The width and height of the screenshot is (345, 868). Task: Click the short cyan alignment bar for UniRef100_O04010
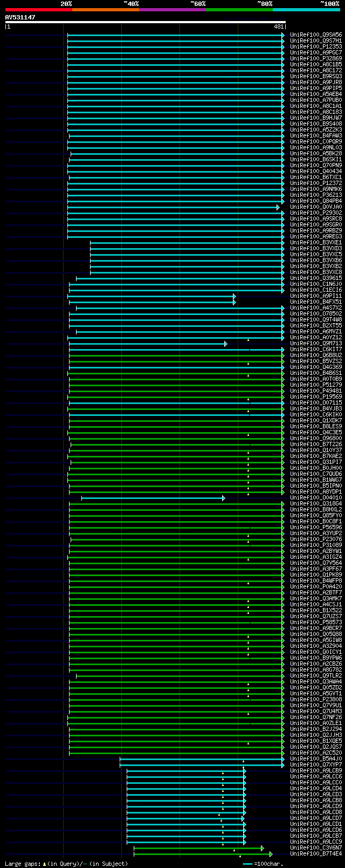coord(153,498)
